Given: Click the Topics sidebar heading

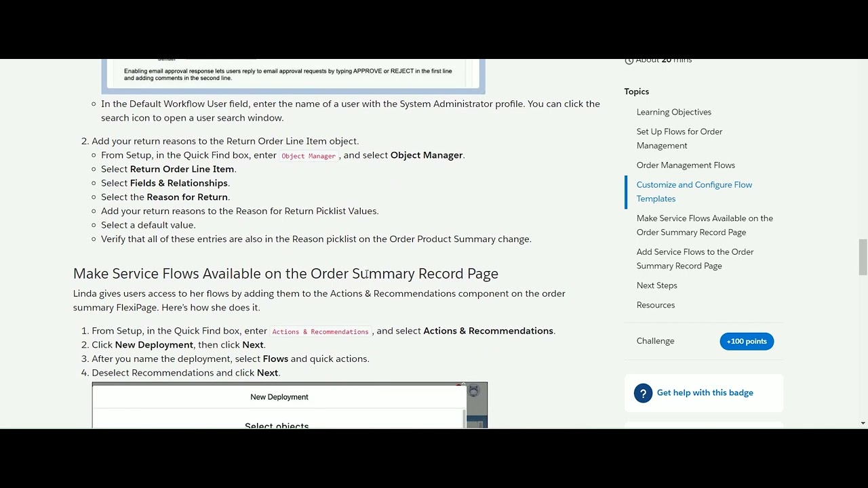Looking at the screenshot, I should [x=636, y=91].
